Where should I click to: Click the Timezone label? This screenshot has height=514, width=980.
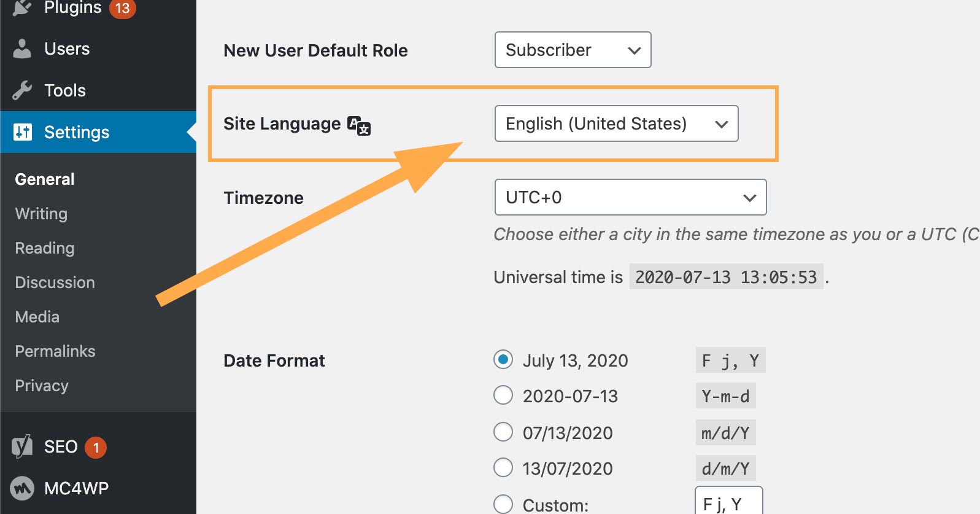263,198
